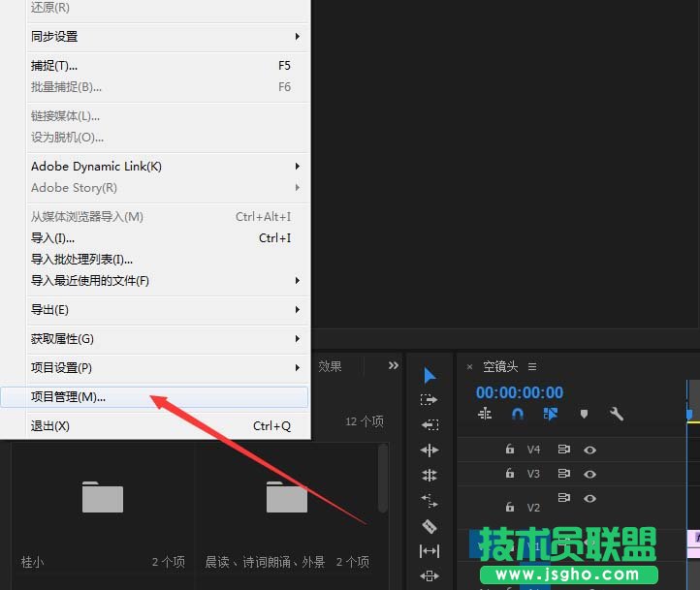Image resolution: width=700 pixels, height=590 pixels.
Task: Toggle linked selection in the timeline
Action: click(551, 414)
